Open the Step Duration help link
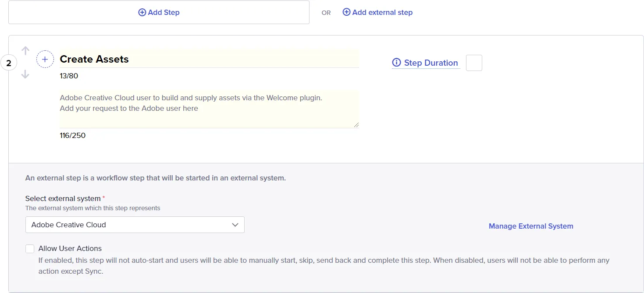The width and height of the screenshot is (644, 293). tap(425, 63)
